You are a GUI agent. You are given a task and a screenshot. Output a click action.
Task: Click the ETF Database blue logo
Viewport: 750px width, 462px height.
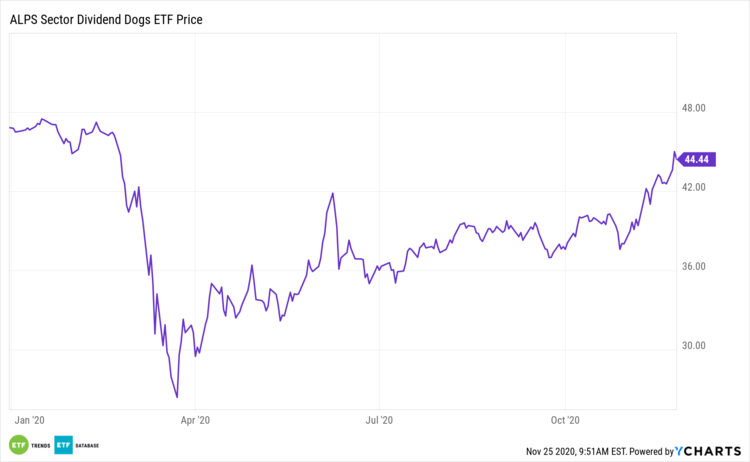pos(63,445)
